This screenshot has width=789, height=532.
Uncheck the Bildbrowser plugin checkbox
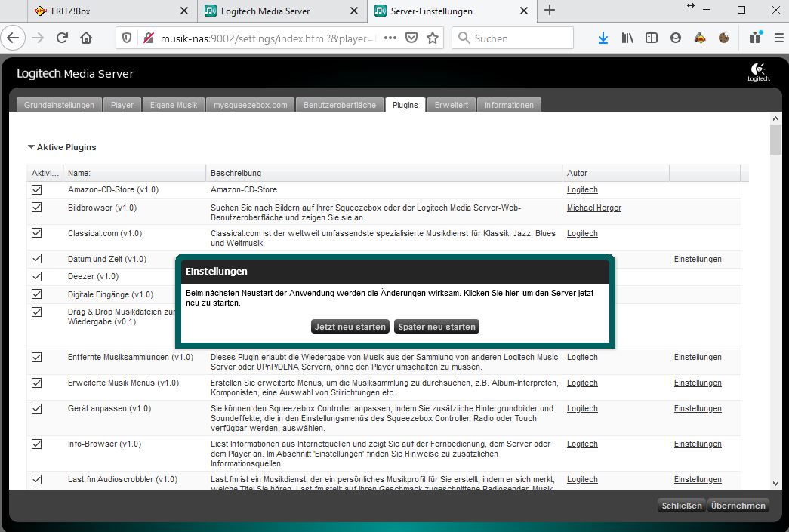point(37,208)
